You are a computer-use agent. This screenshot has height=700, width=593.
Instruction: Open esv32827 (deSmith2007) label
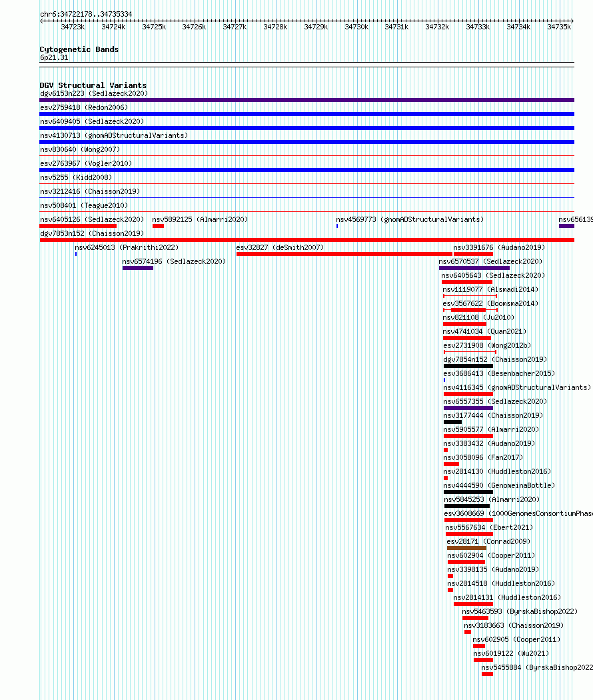pos(281,247)
